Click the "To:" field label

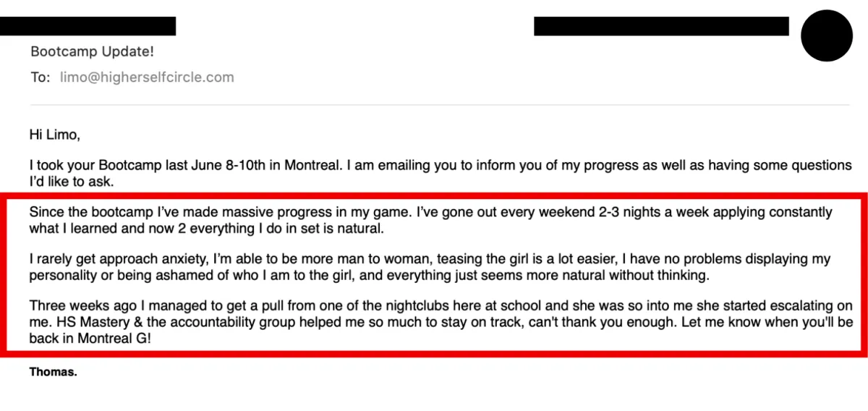pyautogui.click(x=39, y=77)
